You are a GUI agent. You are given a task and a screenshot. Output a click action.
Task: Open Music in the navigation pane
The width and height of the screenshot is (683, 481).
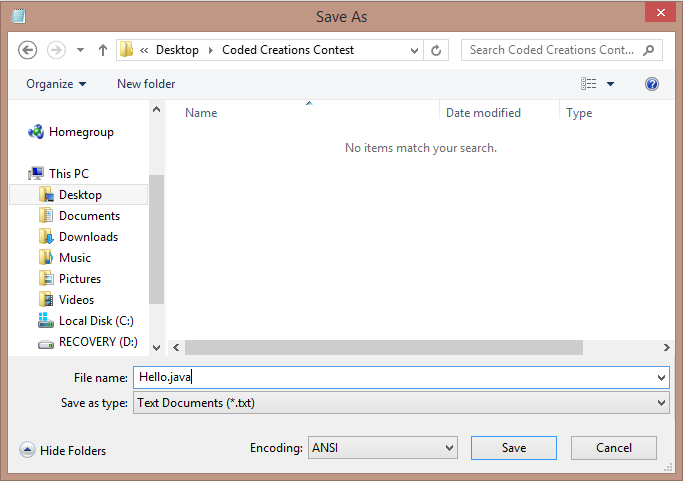click(75, 257)
